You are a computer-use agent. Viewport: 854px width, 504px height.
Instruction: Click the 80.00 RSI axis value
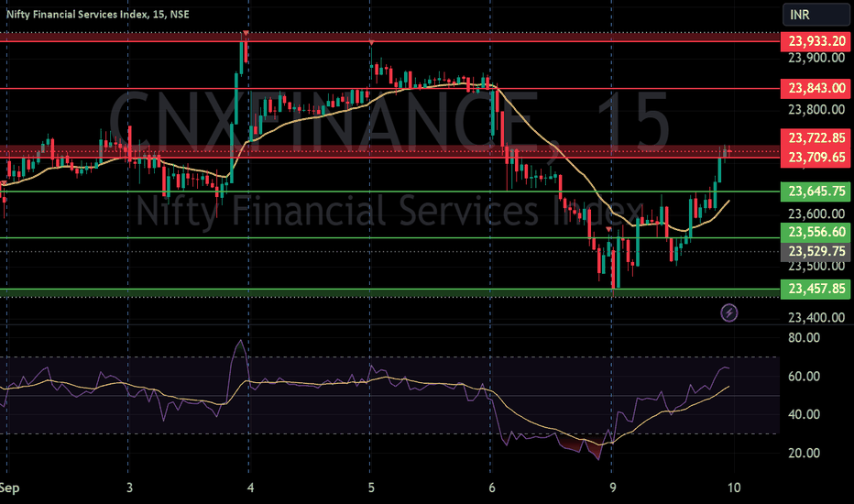coord(804,338)
